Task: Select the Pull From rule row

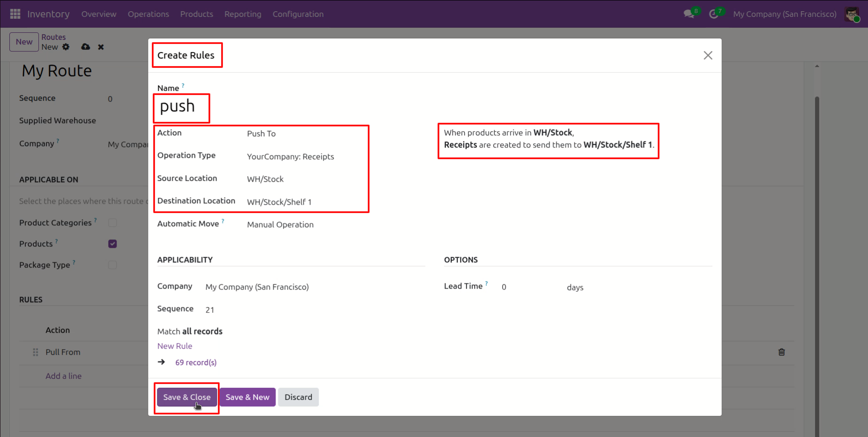Action: pyautogui.click(x=63, y=352)
